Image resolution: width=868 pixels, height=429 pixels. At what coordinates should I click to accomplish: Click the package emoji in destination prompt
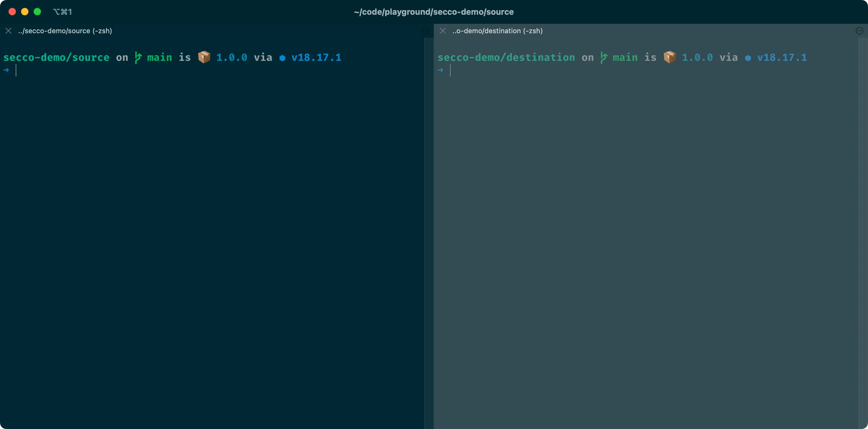click(x=670, y=57)
